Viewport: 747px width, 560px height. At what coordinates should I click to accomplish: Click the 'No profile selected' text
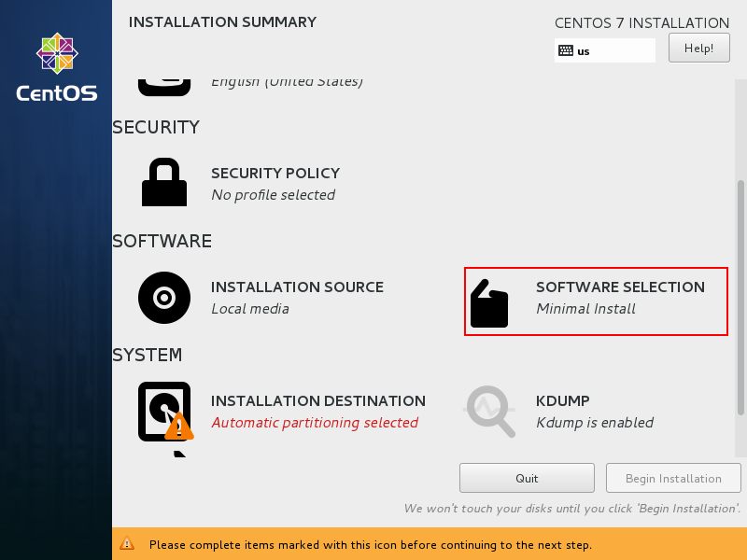(x=273, y=195)
